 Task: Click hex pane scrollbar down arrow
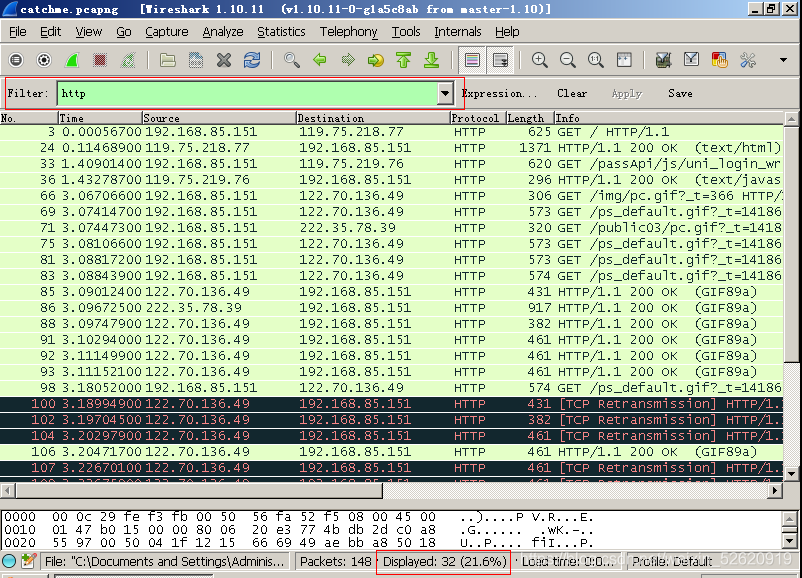pyautogui.click(x=790, y=541)
